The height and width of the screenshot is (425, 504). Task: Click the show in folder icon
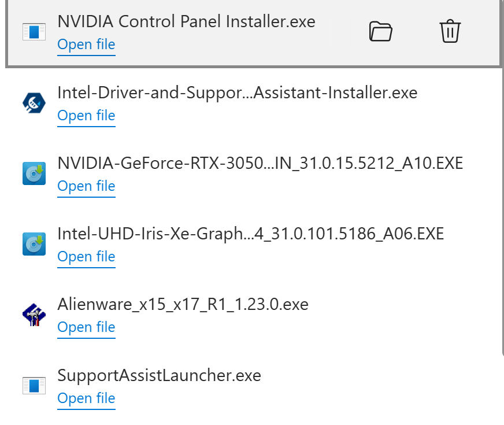[380, 31]
